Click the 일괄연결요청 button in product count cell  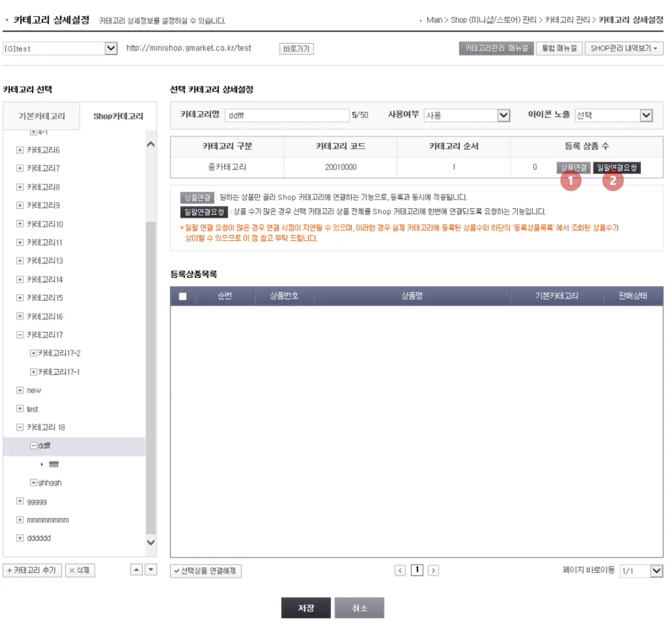[617, 167]
